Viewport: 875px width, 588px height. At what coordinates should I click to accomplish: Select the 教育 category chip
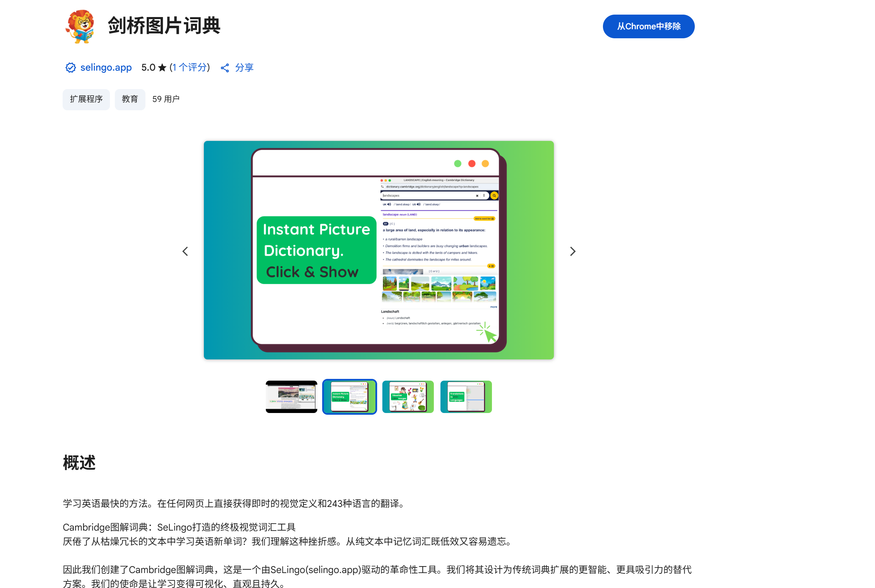coord(130,100)
